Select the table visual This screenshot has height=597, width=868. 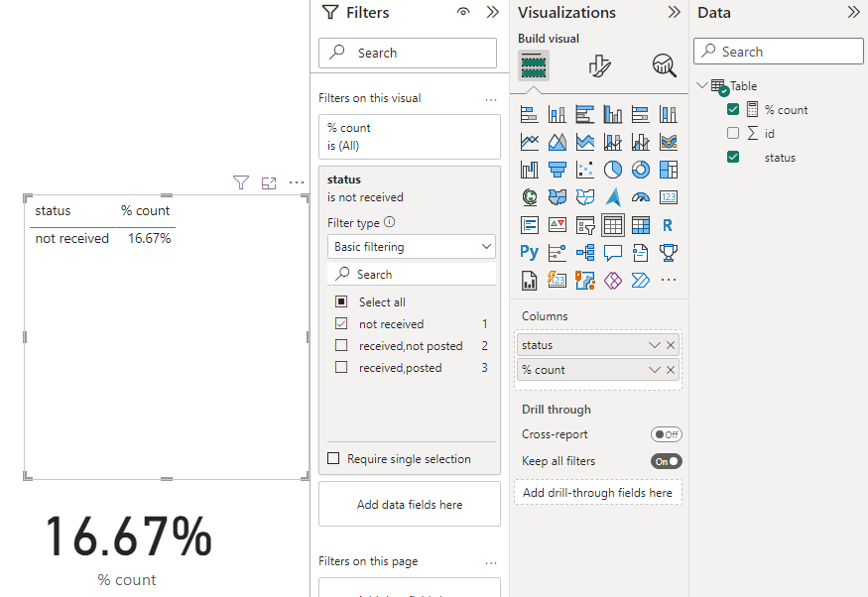pyautogui.click(x=613, y=225)
